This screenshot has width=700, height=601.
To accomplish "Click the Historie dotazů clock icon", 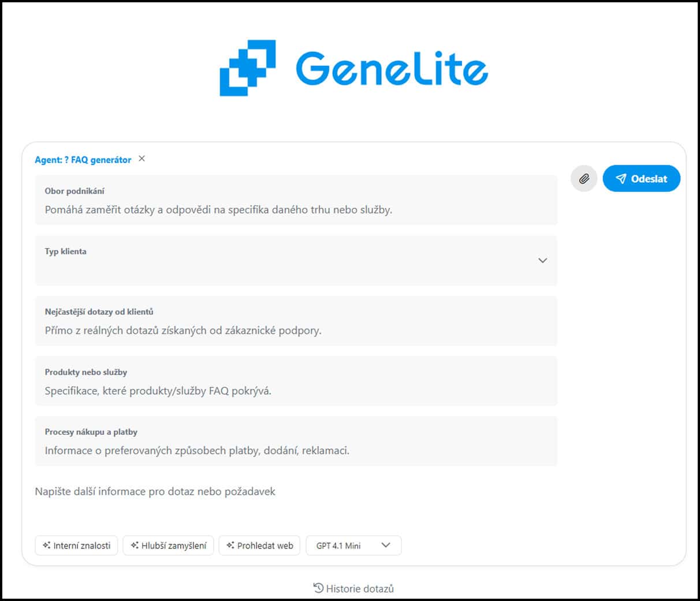I will click(x=318, y=588).
